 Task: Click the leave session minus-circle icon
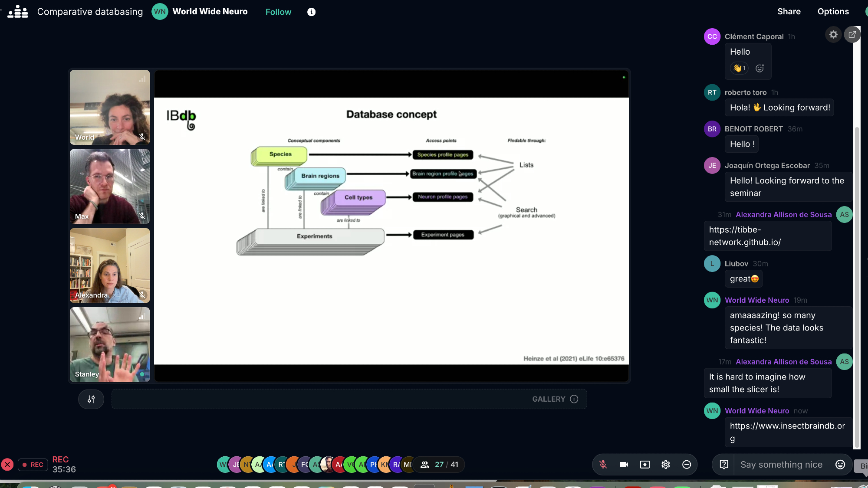pos(686,465)
